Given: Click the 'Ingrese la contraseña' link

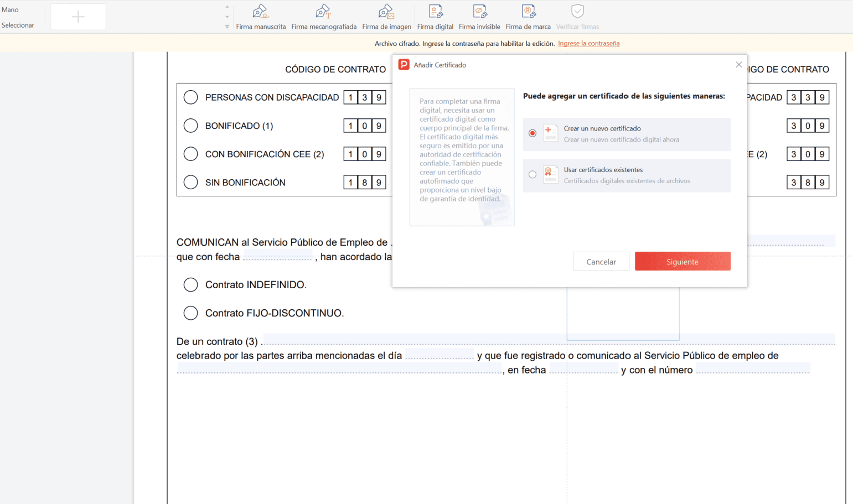Looking at the screenshot, I should [588, 44].
